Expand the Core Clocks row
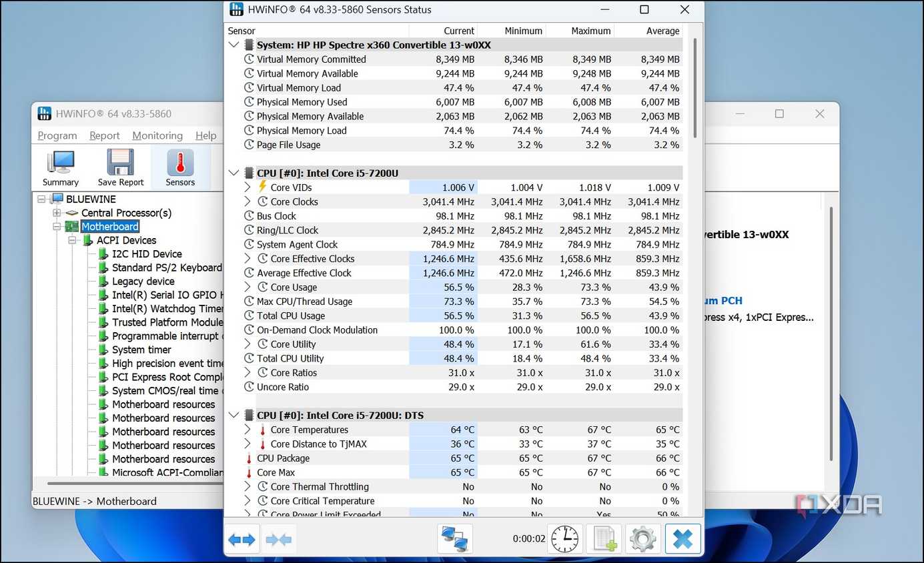 (248, 201)
